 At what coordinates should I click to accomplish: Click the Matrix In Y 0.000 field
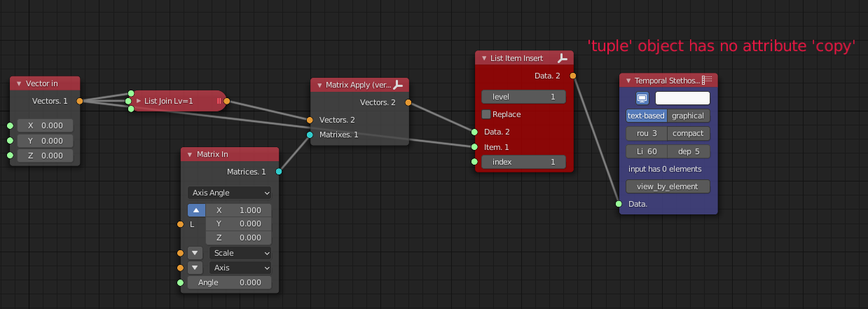pos(238,224)
